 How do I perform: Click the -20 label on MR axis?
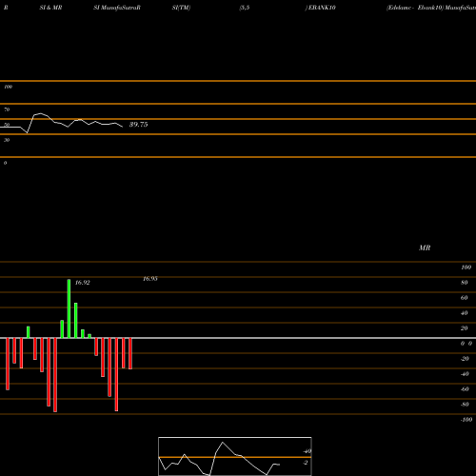(x=465, y=359)
